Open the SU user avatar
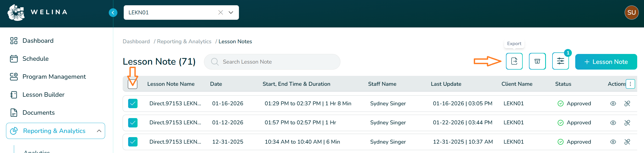Viewport: 644px width, 153px height. point(631,13)
